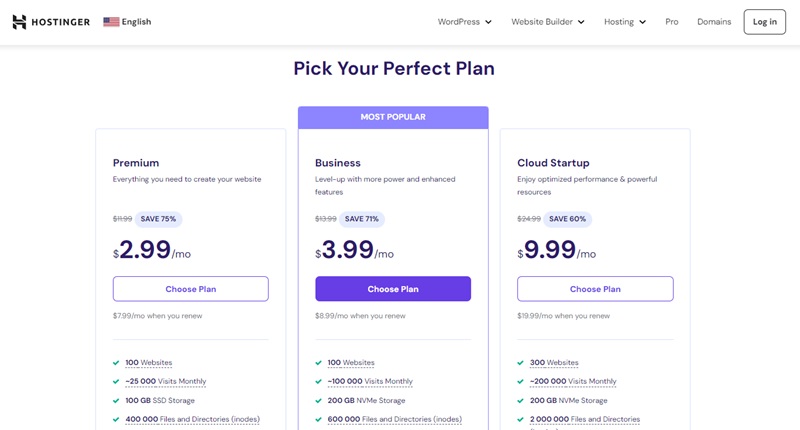The width and height of the screenshot is (800, 430).
Task: Expand the Hosting menu chevron
Action: [x=642, y=22]
